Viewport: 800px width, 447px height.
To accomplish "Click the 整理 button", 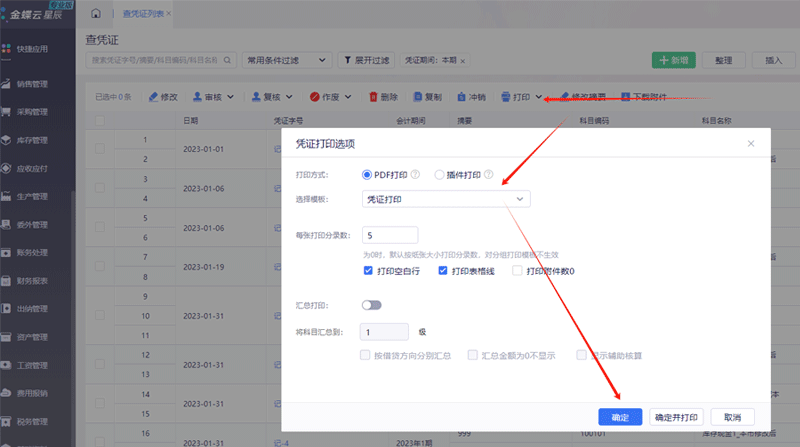I will click(x=723, y=60).
